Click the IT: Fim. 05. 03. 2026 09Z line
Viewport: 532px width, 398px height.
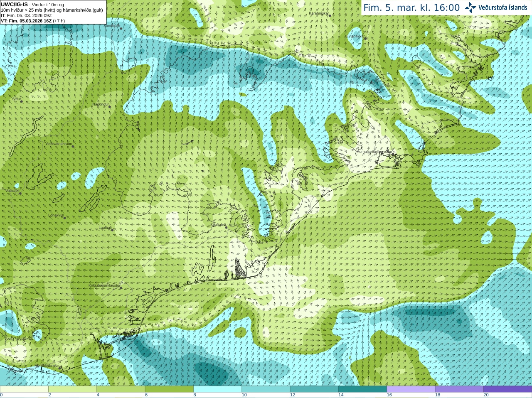tap(26, 15)
